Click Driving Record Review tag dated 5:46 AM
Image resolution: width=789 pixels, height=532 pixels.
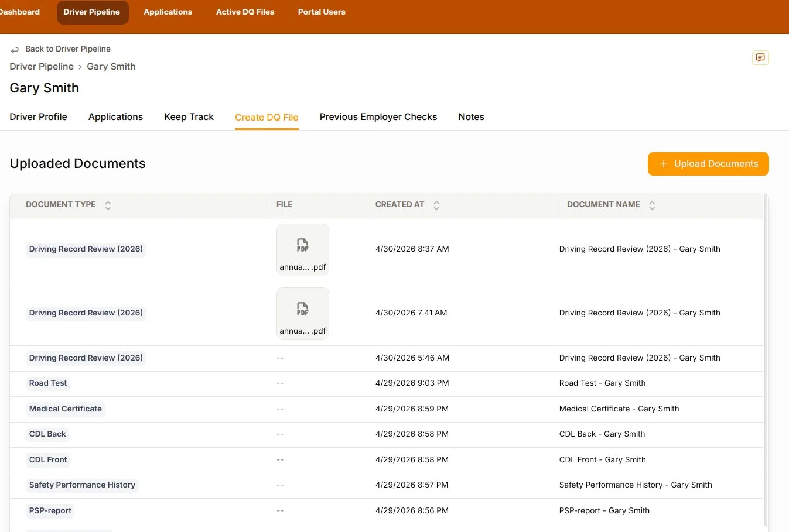86,358
